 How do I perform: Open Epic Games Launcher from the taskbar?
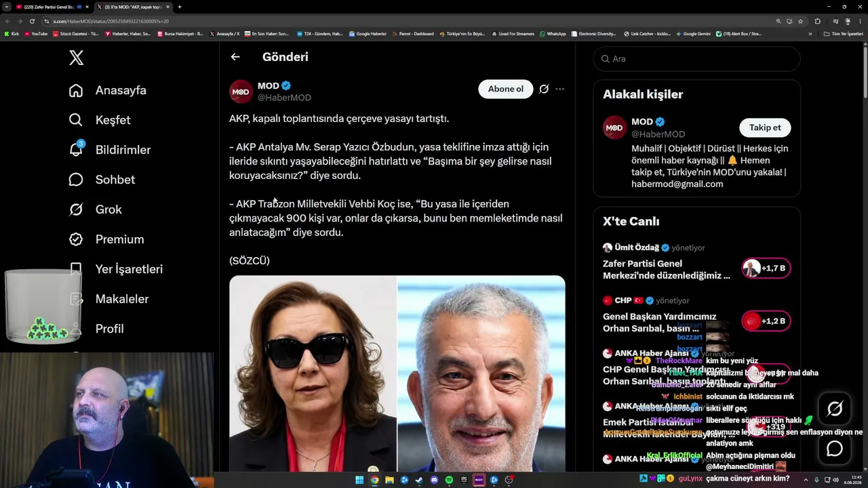point(464,480)
